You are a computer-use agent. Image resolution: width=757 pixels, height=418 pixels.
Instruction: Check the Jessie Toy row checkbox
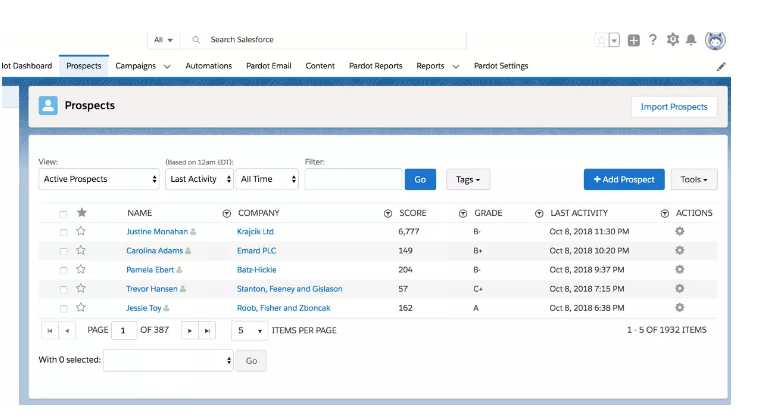click(63, 308)
